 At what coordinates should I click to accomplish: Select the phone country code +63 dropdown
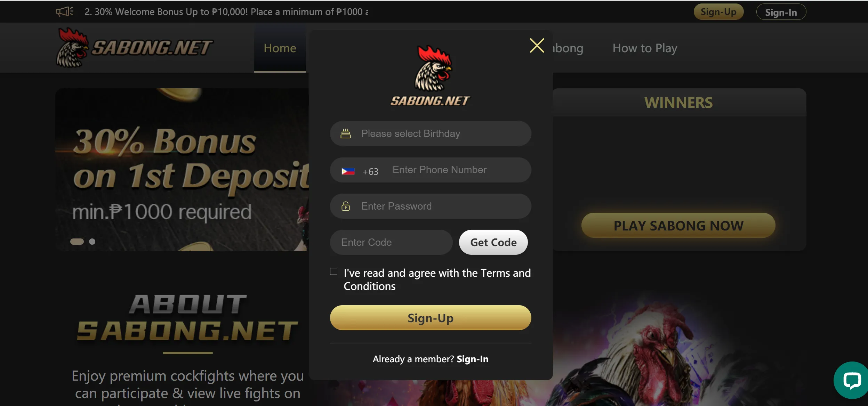[359, 170]
